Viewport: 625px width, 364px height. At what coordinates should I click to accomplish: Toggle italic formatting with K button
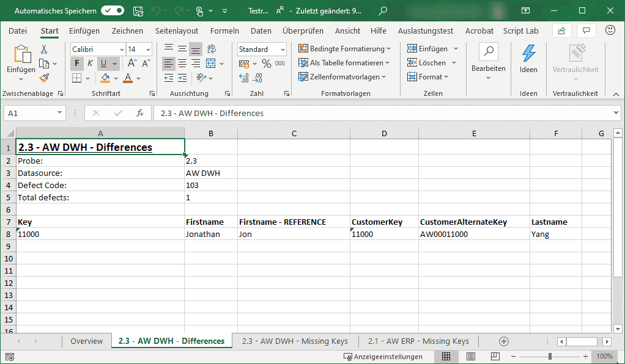click(90, 64)
